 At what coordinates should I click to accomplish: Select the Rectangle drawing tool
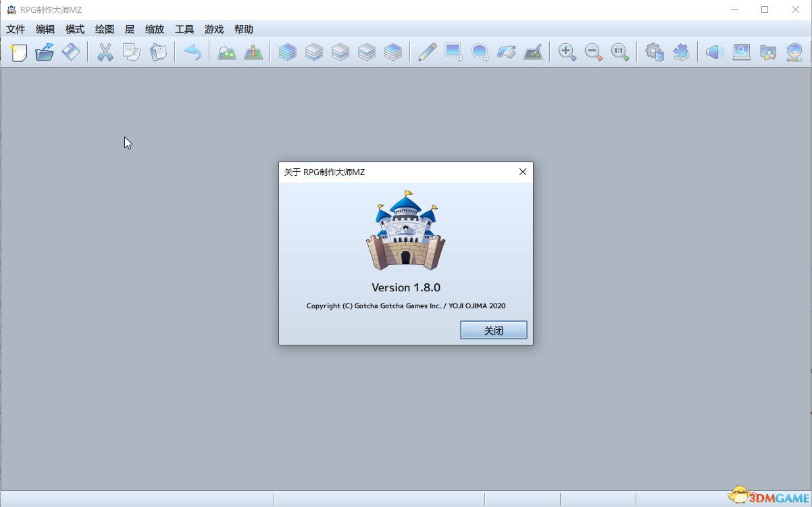pyautogui.click(x=453, y=52)
